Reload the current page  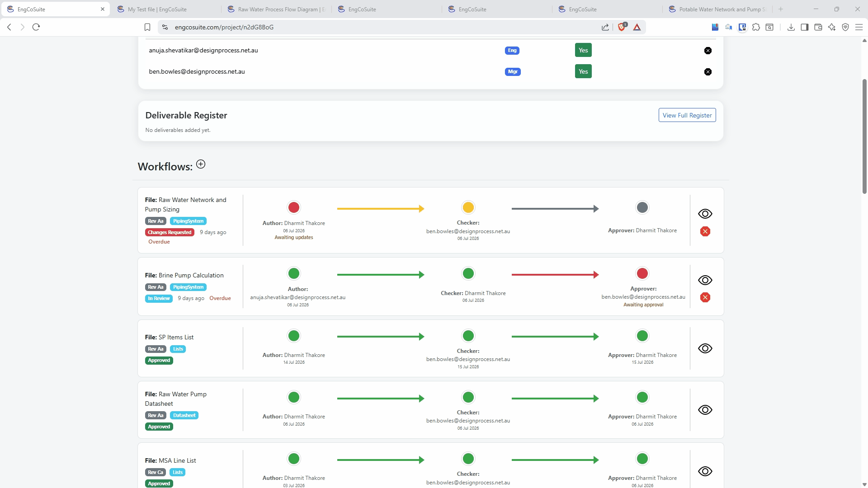pos(36,27)
